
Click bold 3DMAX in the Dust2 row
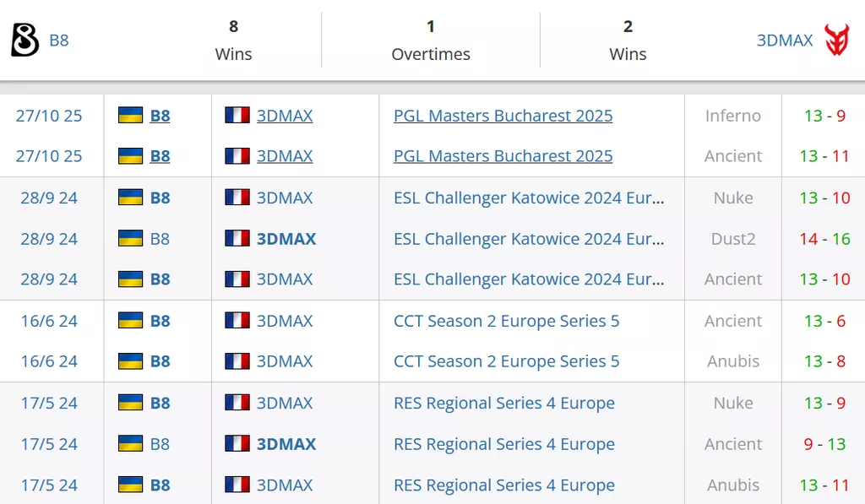pos(286,239)
